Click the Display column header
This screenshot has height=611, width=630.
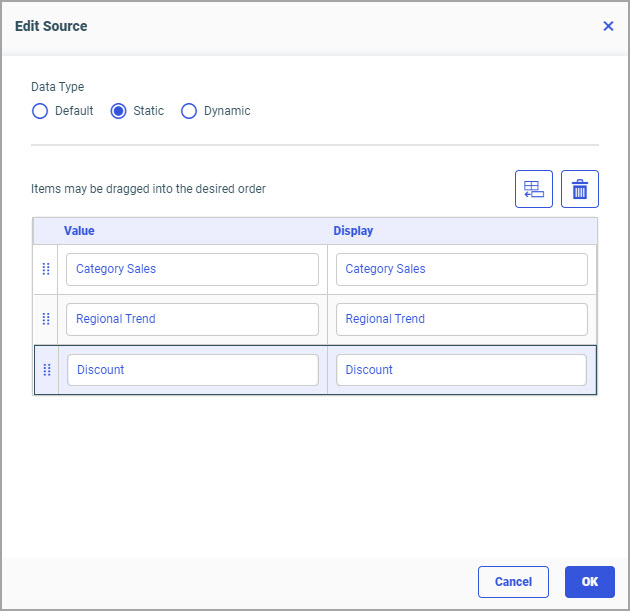pyautogui.click(x=353, y=231)
